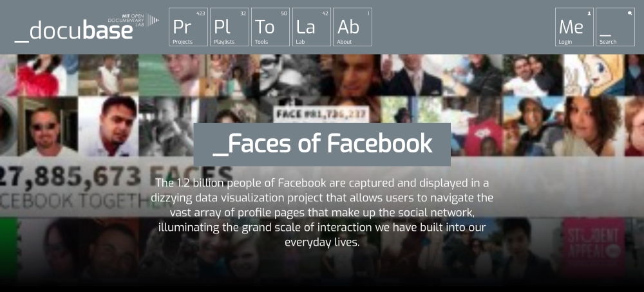Open the Me Login tile

tap(574, 27)
